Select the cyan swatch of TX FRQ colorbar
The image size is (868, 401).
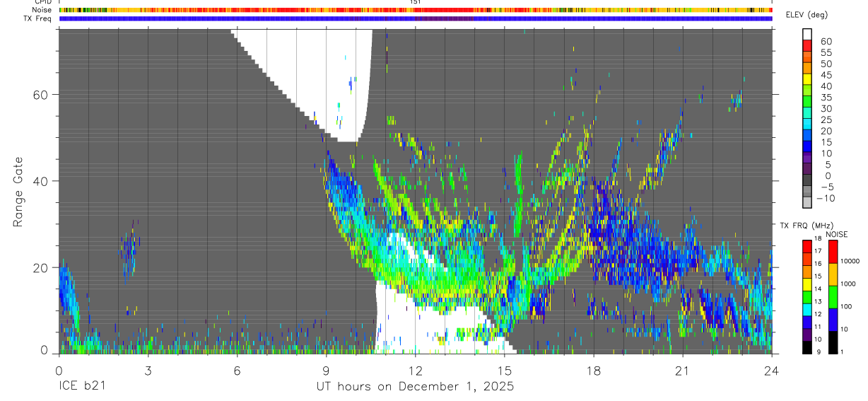[807, 310]
